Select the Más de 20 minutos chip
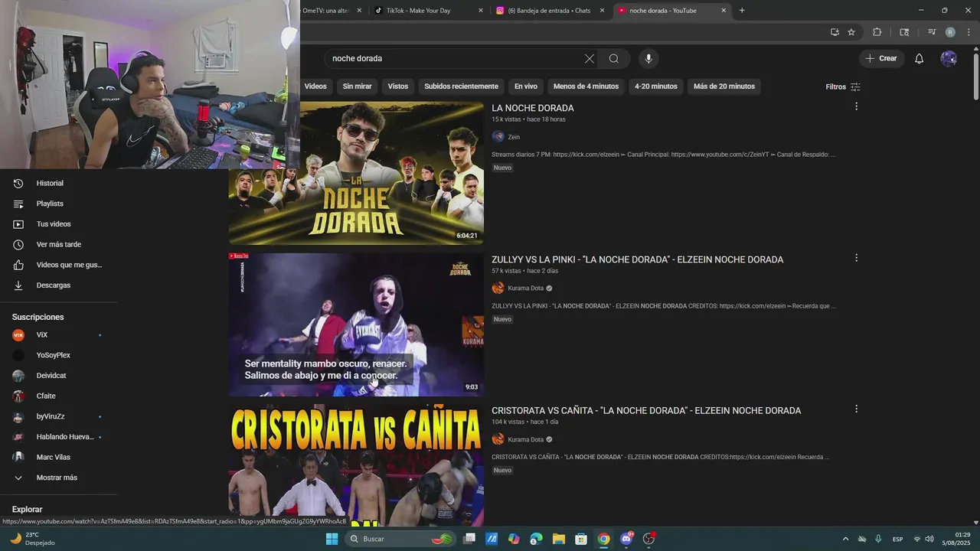This screenshot has width=980, height=551. (724, 86)
